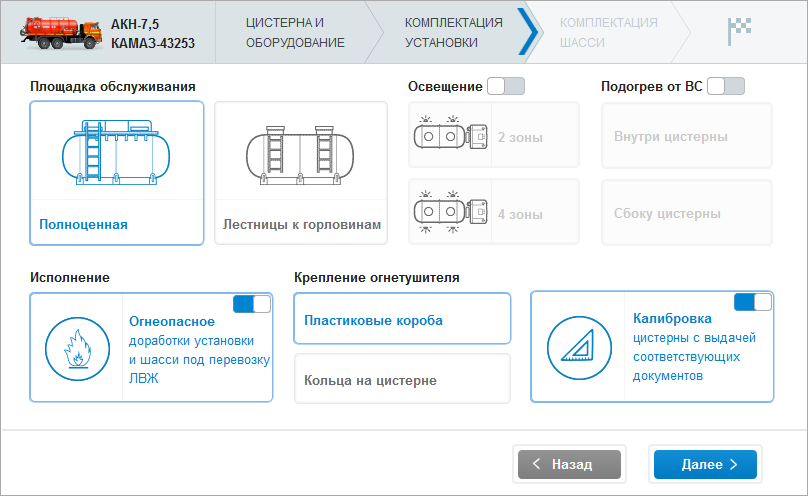This screenshot has width=808, height=496.
Task: Click the 4-zone lighting truck icon
Action: [x=450, y=212]
